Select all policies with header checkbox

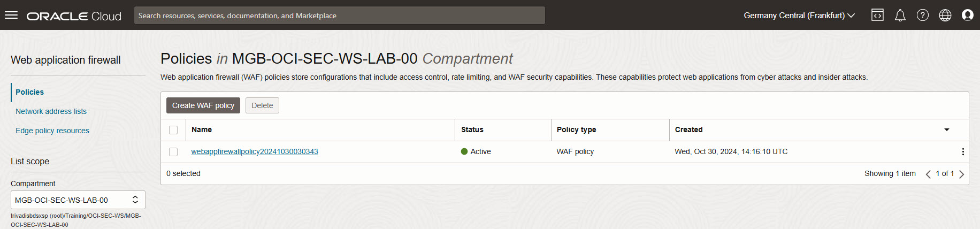click(x=173, y=130)
